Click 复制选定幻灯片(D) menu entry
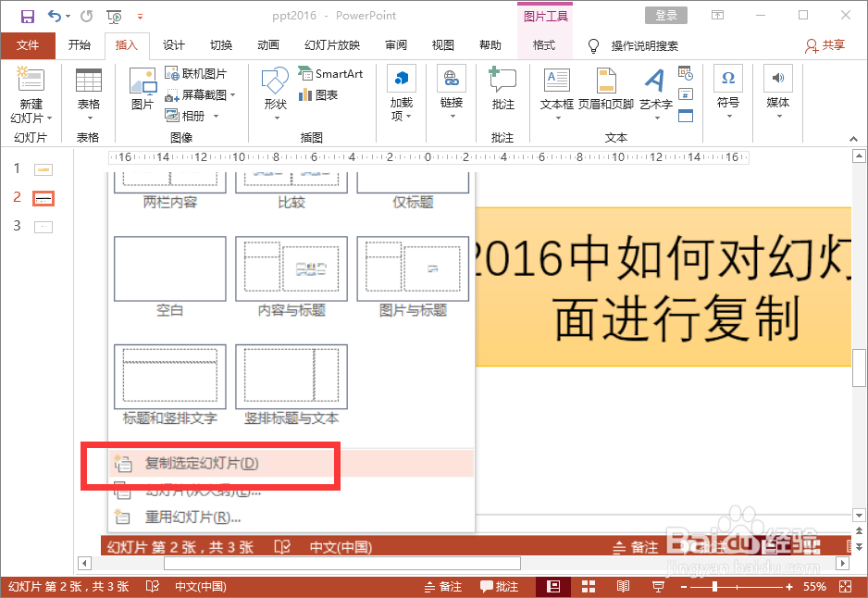868x598 pixels. pyautogui.click(x=291, y=463)
